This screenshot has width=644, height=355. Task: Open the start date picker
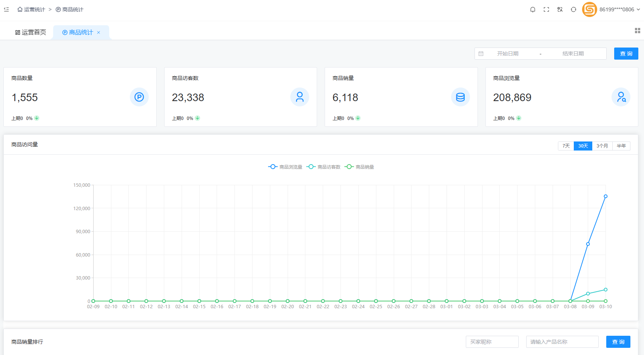tap(507, 54)
